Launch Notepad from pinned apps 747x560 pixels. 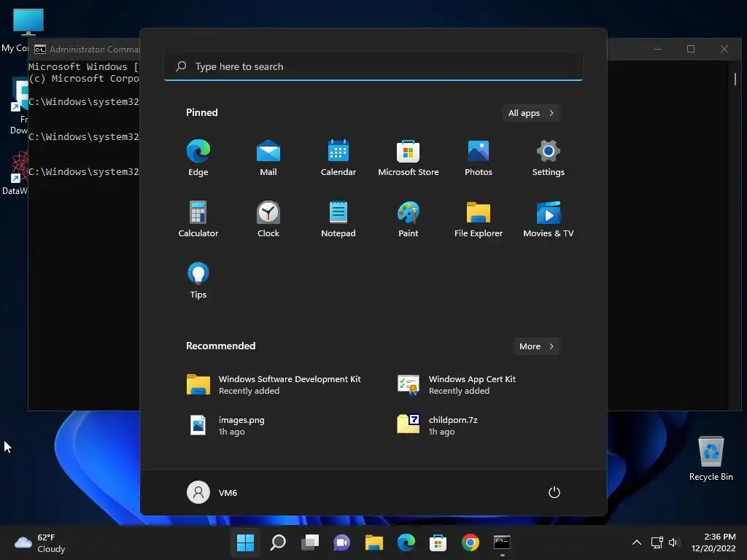[338, 219]
